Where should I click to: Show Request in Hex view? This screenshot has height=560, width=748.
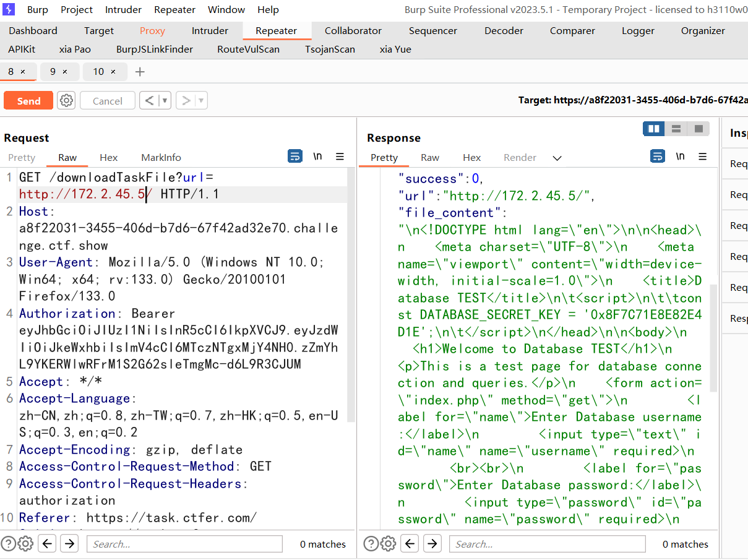tap(108, 157)
